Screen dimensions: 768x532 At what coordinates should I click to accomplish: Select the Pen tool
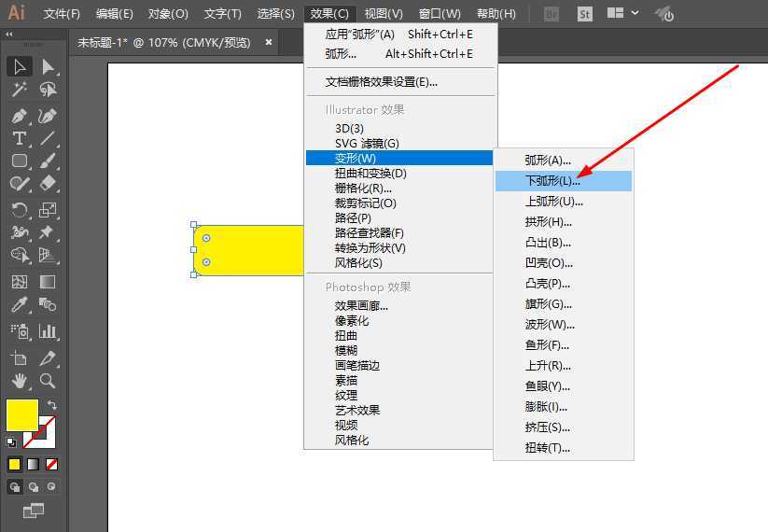pyautogui.click(x=20, y=116)
